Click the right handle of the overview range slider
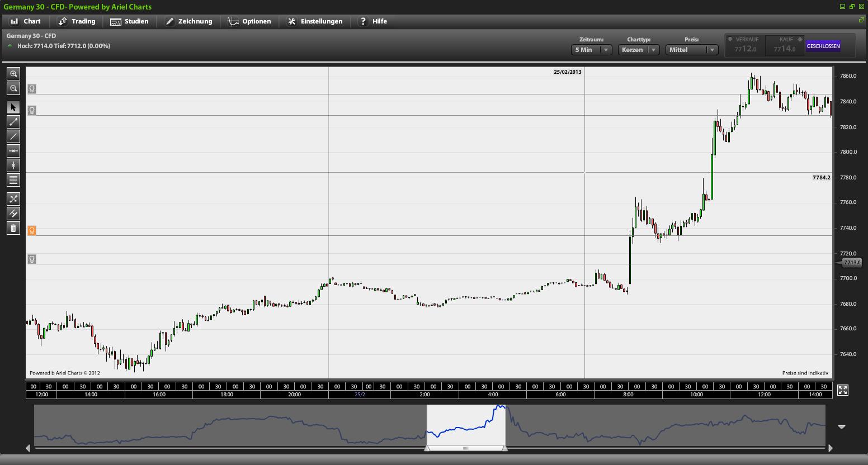The height and width of the screenshot is (465, 868). point(504,448)
